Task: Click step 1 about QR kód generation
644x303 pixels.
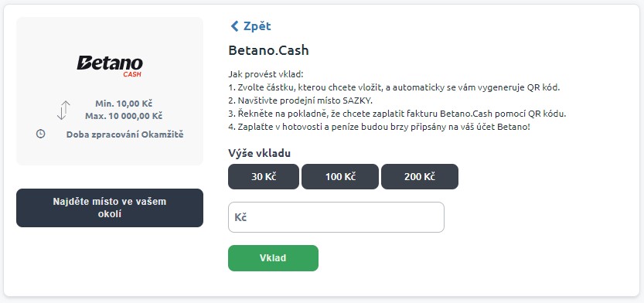Action: click(x=394, y=87)
